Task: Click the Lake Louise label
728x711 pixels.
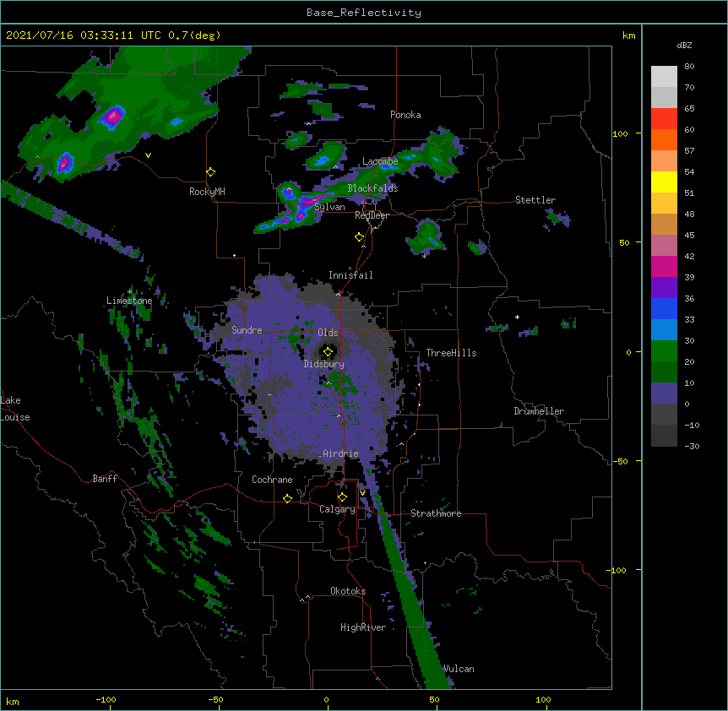Action: (15, 409)
